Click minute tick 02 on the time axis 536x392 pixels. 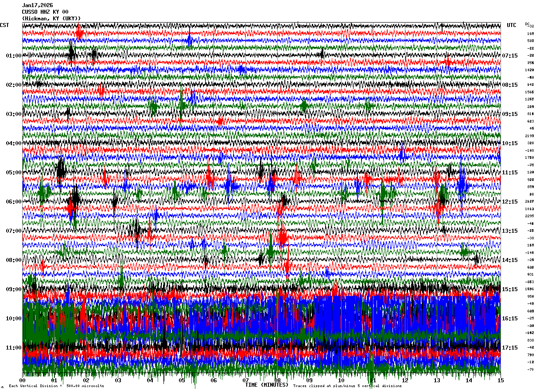point(86,380)
